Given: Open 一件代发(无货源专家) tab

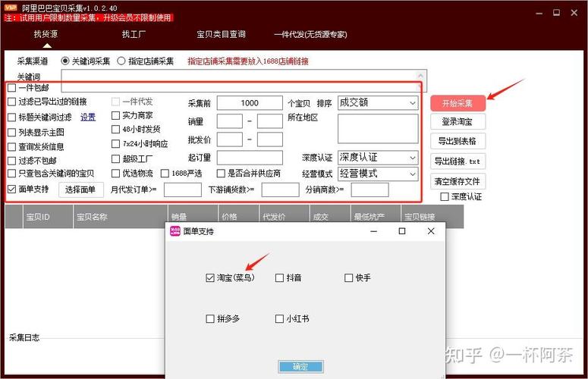Looking at the screenshot, I should (x=310, y=34).
